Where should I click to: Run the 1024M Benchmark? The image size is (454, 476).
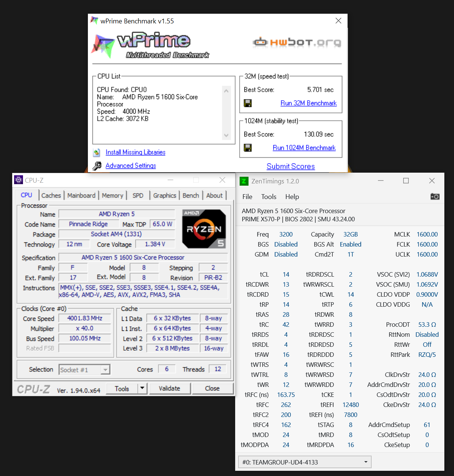[304, 148]
